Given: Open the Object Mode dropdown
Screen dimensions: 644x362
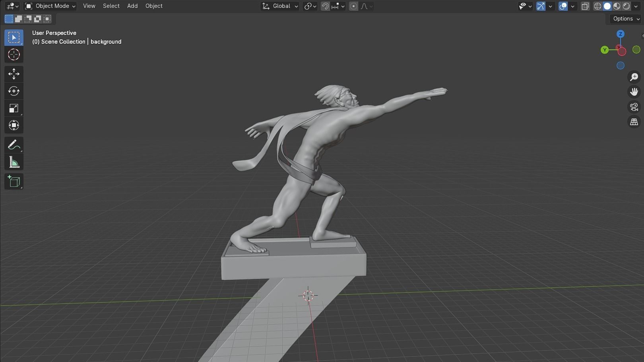Looking at the screenshot, I should click(50, 6).
